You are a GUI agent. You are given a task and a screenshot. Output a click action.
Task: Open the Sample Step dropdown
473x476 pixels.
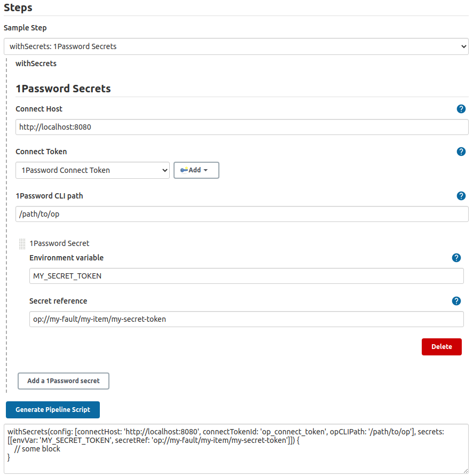[x=236, y=46]
